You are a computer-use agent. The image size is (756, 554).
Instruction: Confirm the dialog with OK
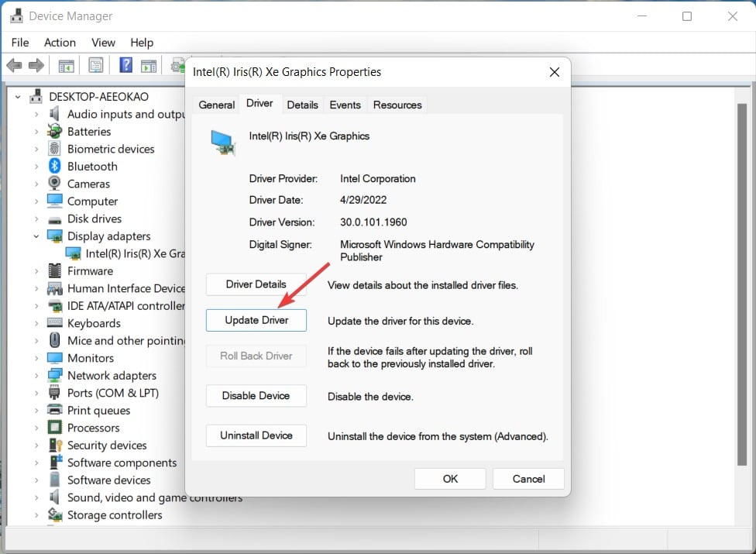click(450, 479)
